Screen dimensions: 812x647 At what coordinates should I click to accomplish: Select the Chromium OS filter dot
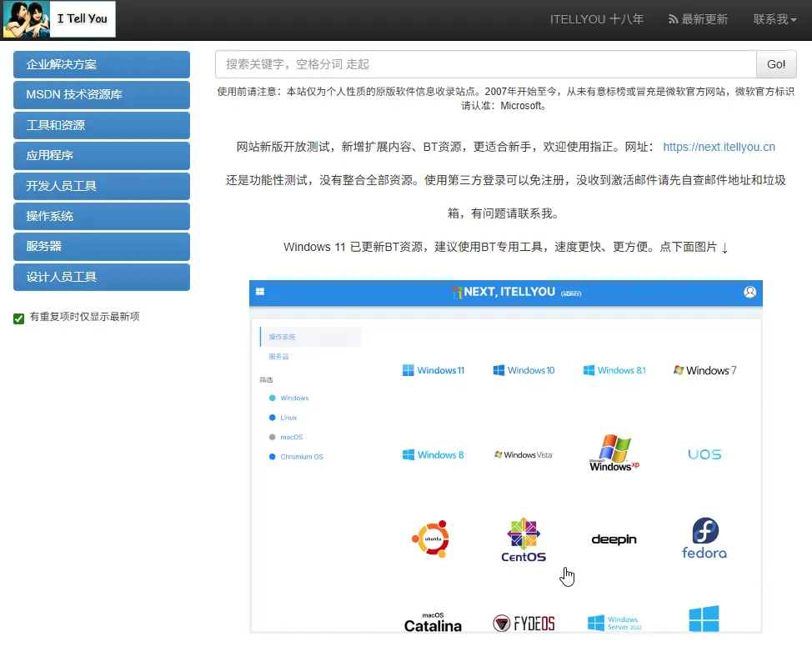tap(272, 457)
